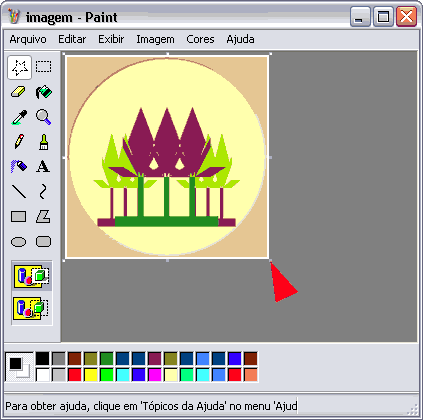Viewport: 423px width, 420px height.
Task: Select the Brush tool
Action: [44, 142]
